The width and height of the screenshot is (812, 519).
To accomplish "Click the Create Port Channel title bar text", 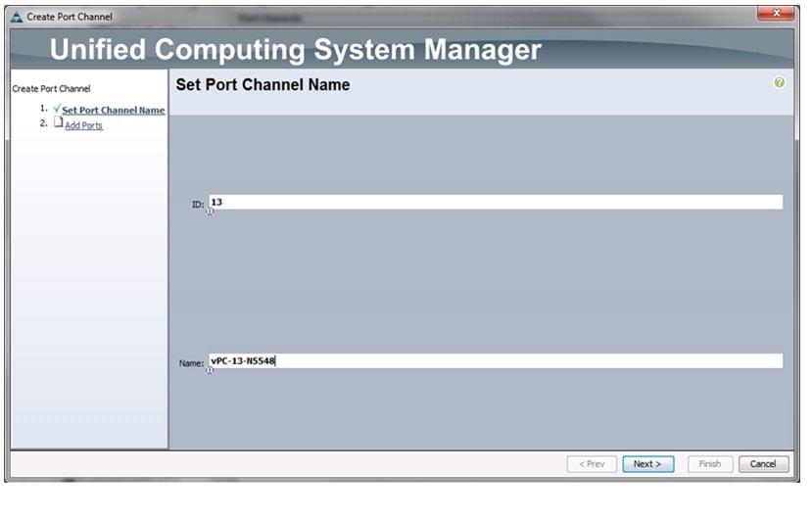I will (x=70, y=17).
